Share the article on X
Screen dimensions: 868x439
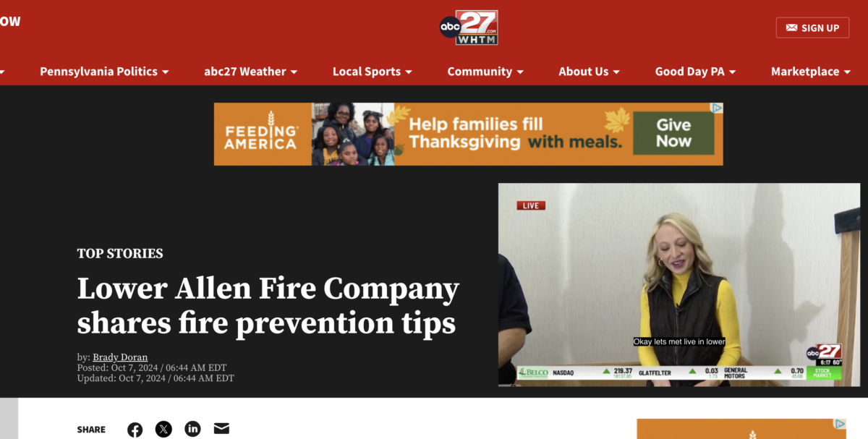(164, 430)
